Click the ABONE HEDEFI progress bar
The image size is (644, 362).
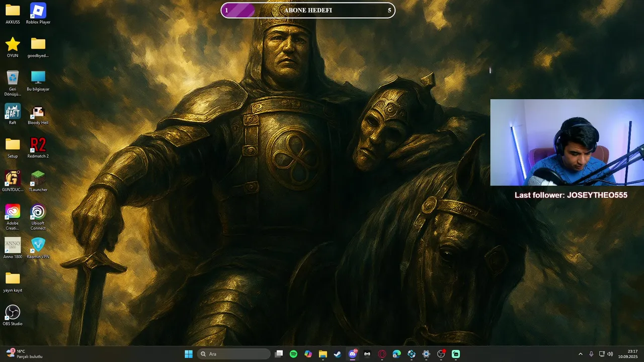click(x=308, y=10)
